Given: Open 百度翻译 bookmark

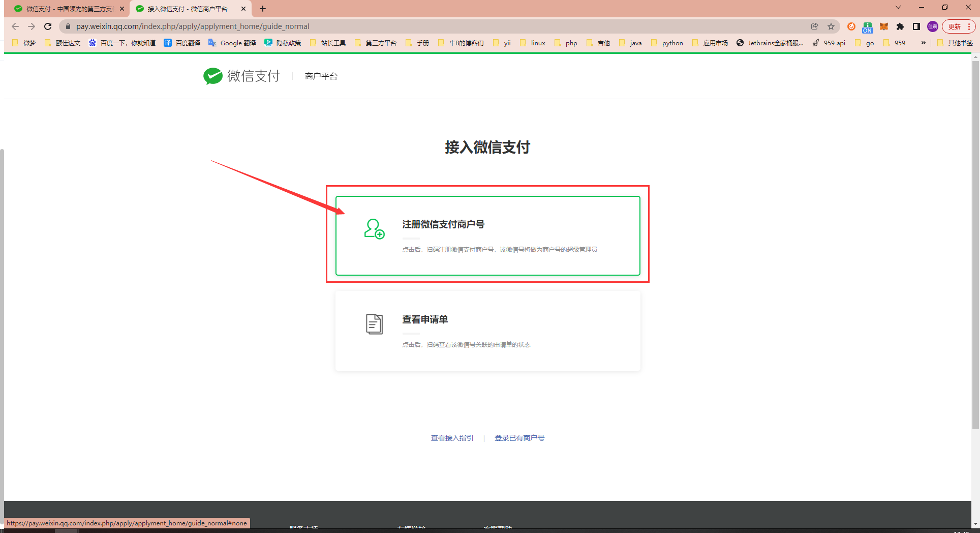Looking at the screenshot, I should 182,43.
